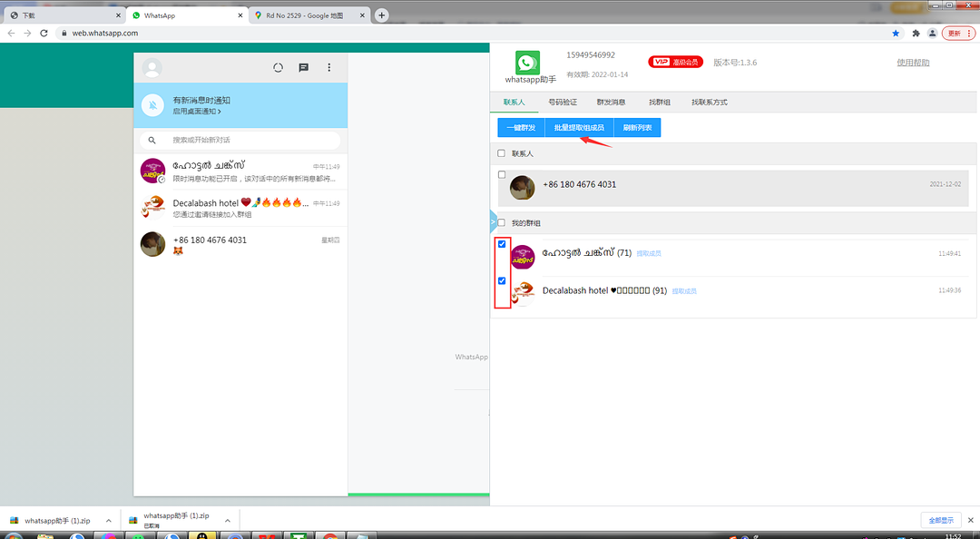Uncheck the Decalabash hotel group checkbox
This screenshot has width=980, height=539.
(502, 280)
